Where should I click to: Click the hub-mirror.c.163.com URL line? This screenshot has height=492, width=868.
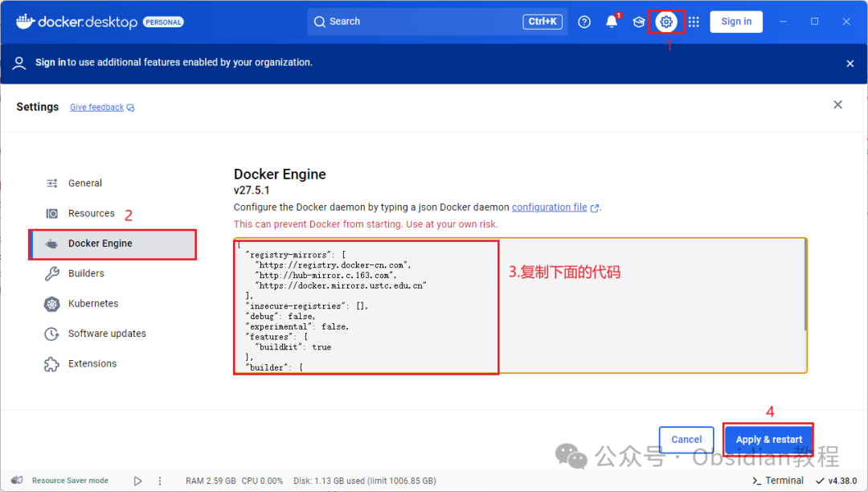[x=325, y=276]
